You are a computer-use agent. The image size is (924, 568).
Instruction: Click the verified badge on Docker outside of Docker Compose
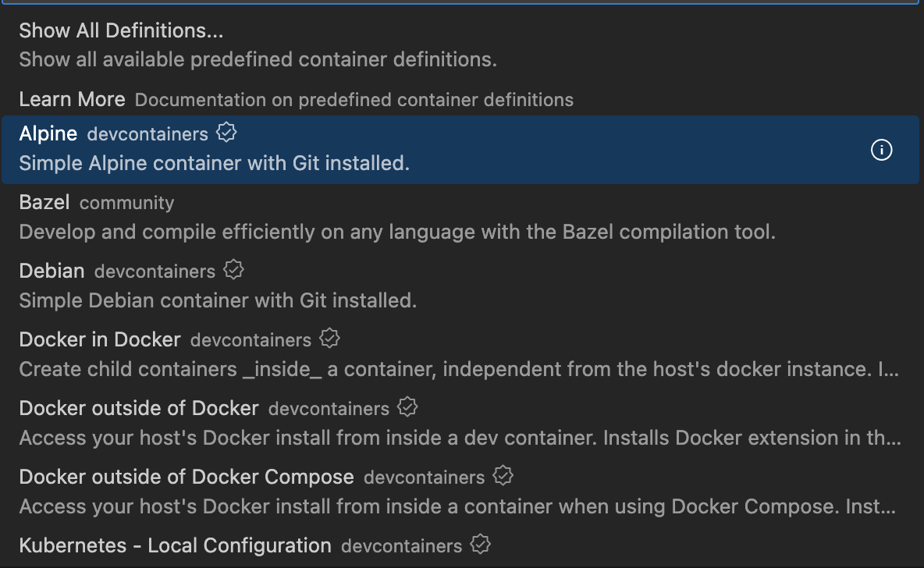pos(503,475)
